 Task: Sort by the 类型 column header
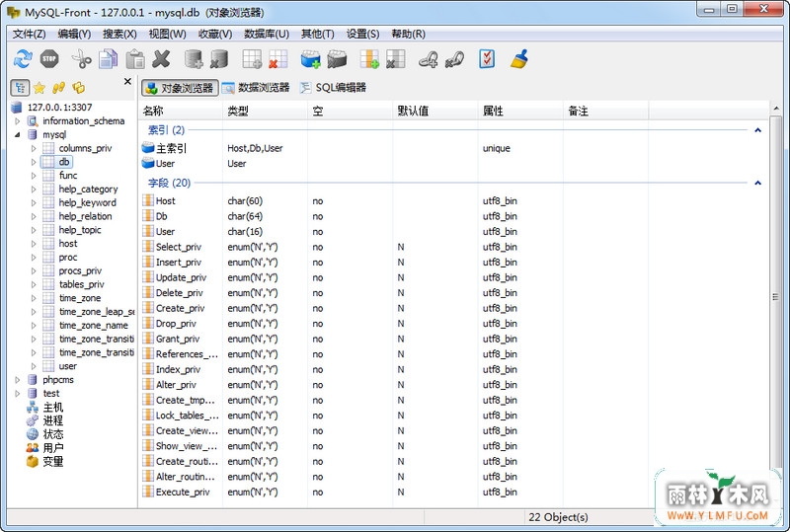265,111
